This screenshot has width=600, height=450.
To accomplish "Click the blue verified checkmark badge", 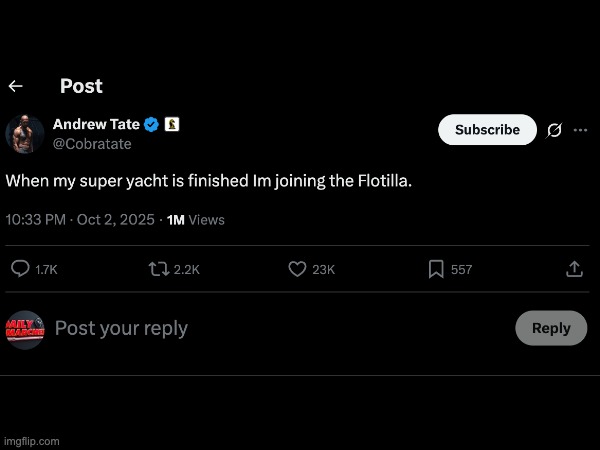I will 152,125.
